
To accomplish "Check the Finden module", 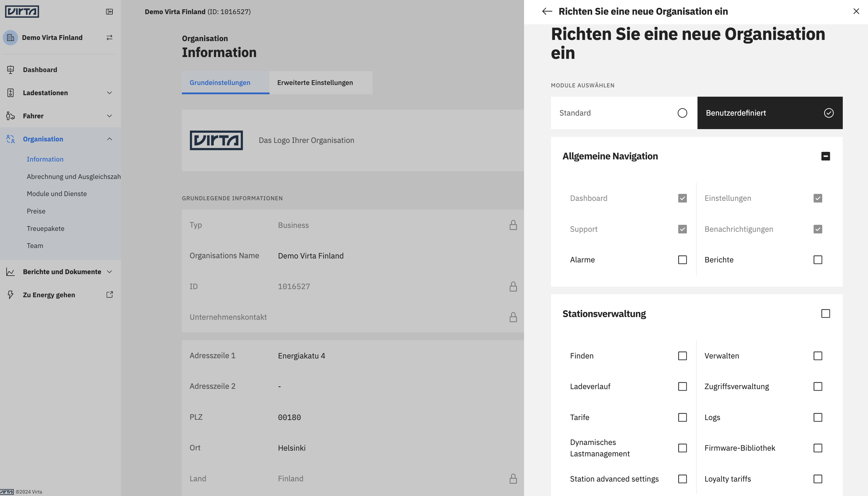I will point(683,356).
